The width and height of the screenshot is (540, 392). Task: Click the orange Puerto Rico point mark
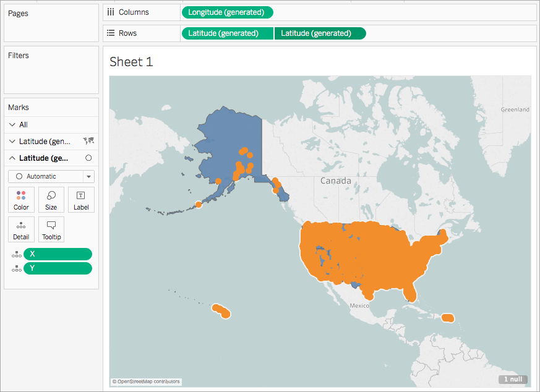[448, 318]
